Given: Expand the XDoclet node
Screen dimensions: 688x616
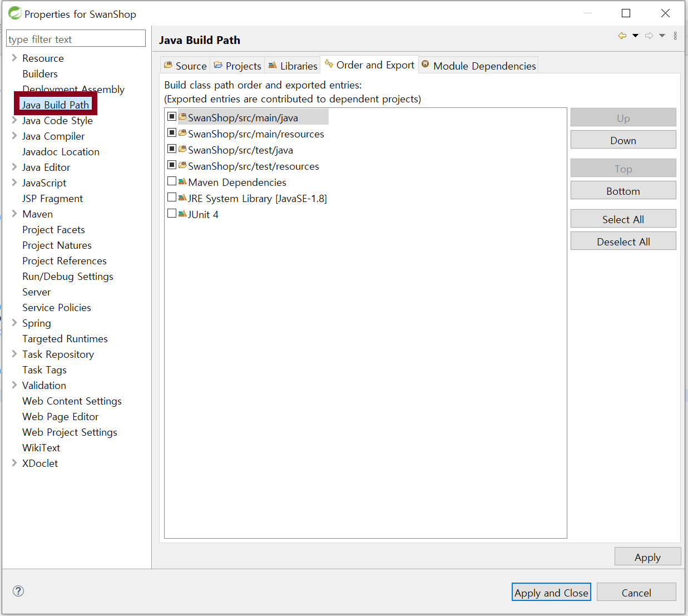Looking at the screenshot, I should 14,463.
